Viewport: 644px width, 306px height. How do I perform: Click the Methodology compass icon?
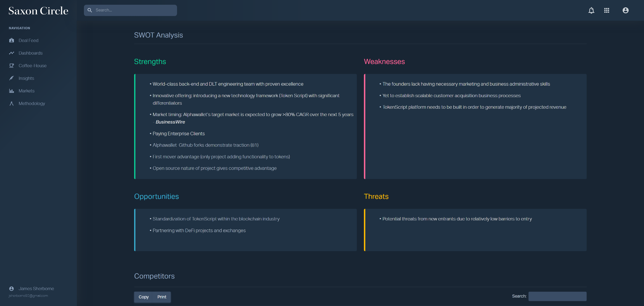click(x=12, y=104)
